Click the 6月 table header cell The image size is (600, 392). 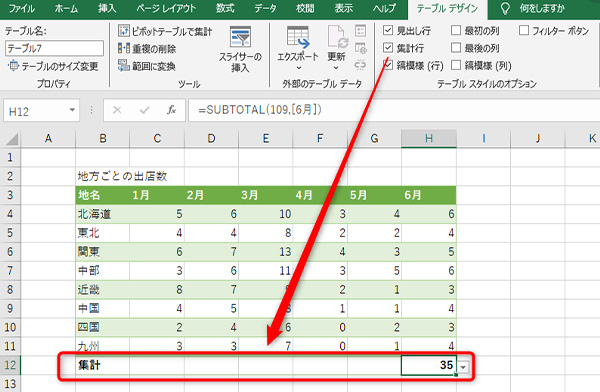[x=429, y=195]
